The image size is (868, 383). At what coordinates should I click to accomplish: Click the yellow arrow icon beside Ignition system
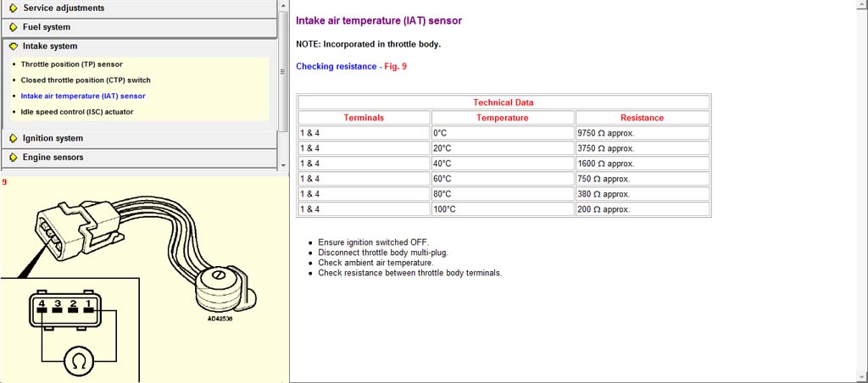(13, 138)
